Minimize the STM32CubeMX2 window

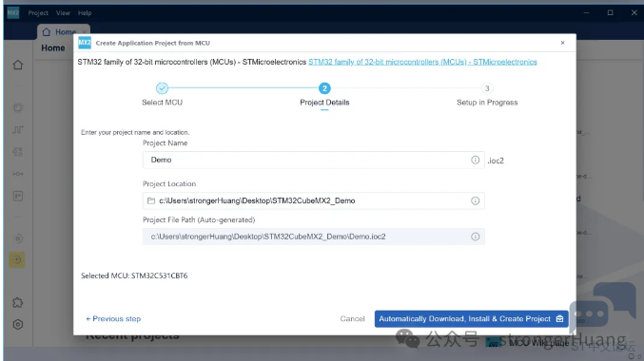click(587, 12)
